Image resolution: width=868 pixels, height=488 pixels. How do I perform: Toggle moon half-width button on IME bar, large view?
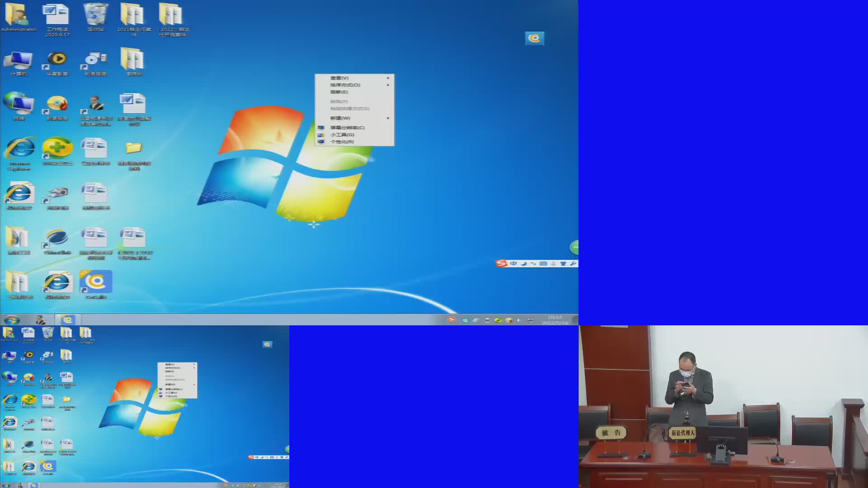524,263
